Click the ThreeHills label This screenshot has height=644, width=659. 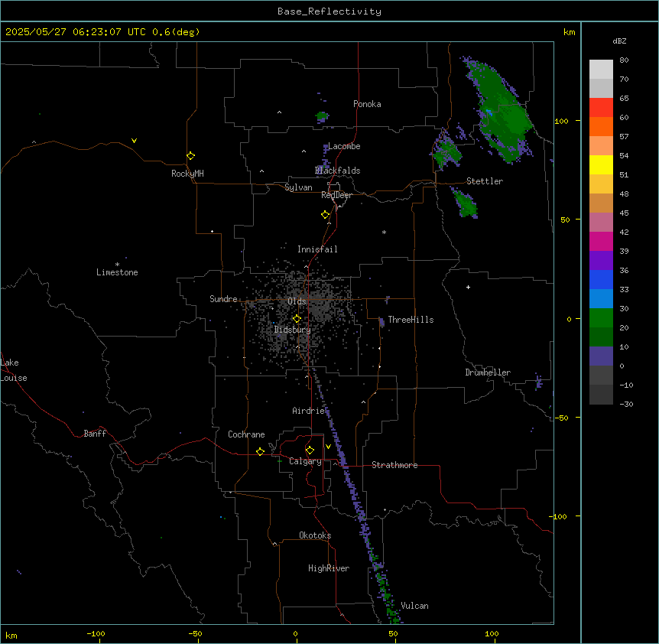[x=411, y=320]
